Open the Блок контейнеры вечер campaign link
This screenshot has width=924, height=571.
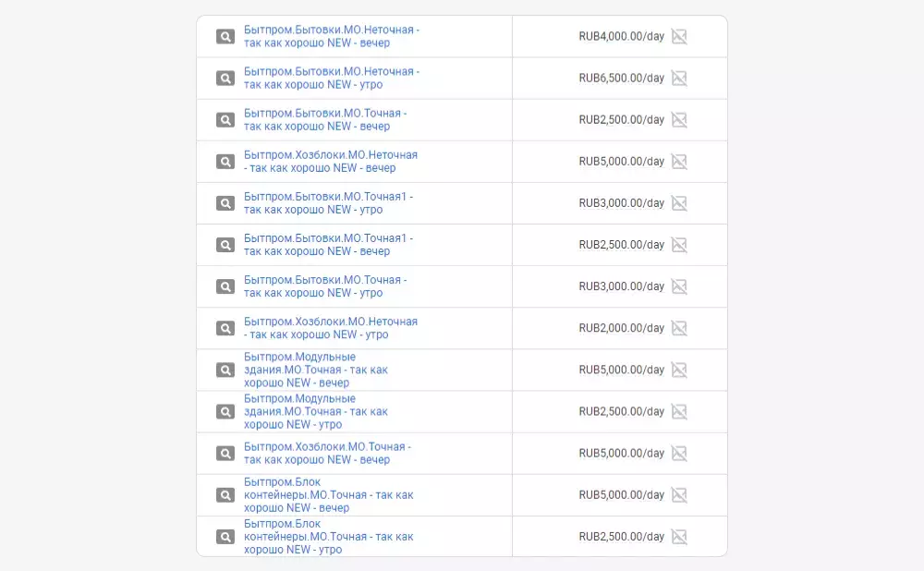tap(328, 494)
